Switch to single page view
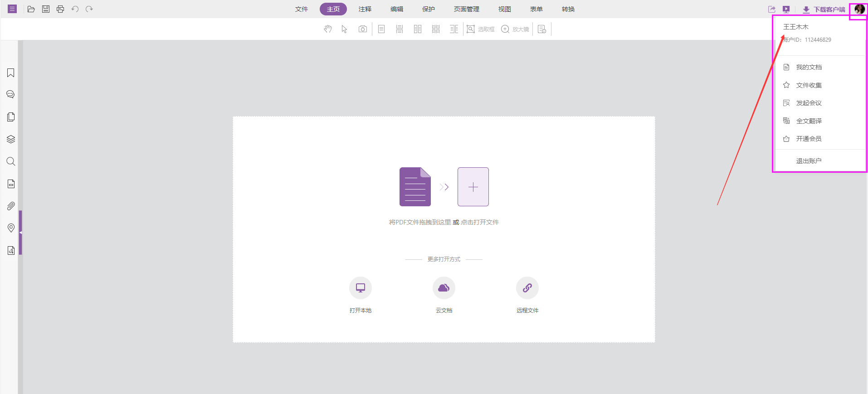The image size is (868, 394). point(381,29)
